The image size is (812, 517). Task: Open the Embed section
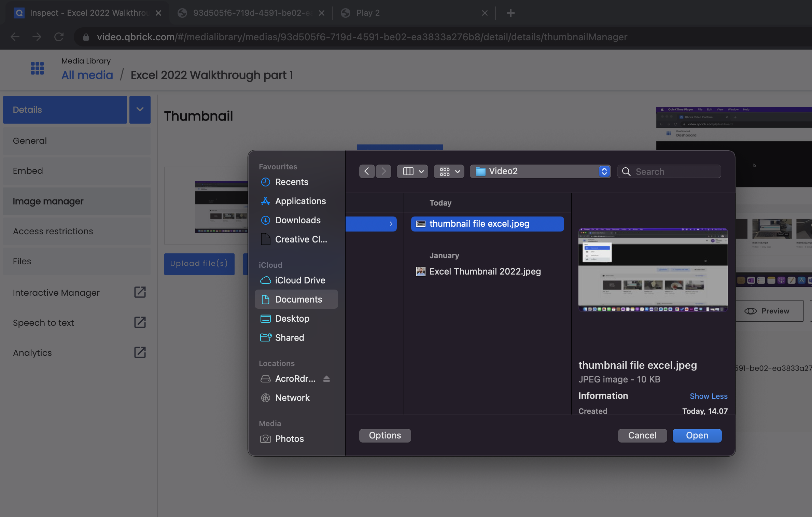click(x=77, y=171)
